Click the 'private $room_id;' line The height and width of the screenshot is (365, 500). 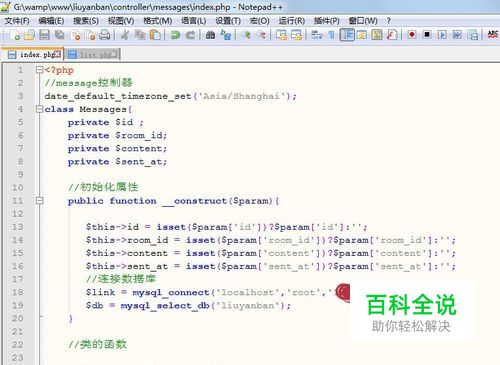point(117,135)
